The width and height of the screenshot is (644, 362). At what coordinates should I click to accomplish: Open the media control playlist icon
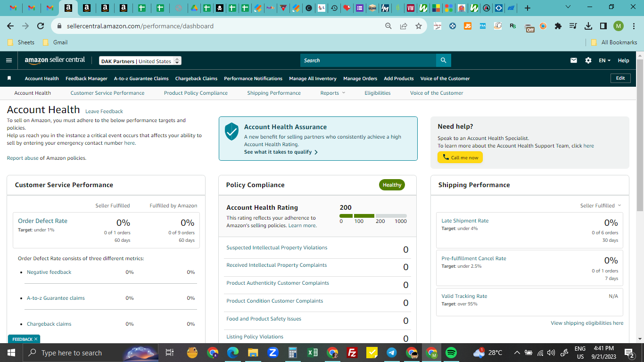click(573, 26)
